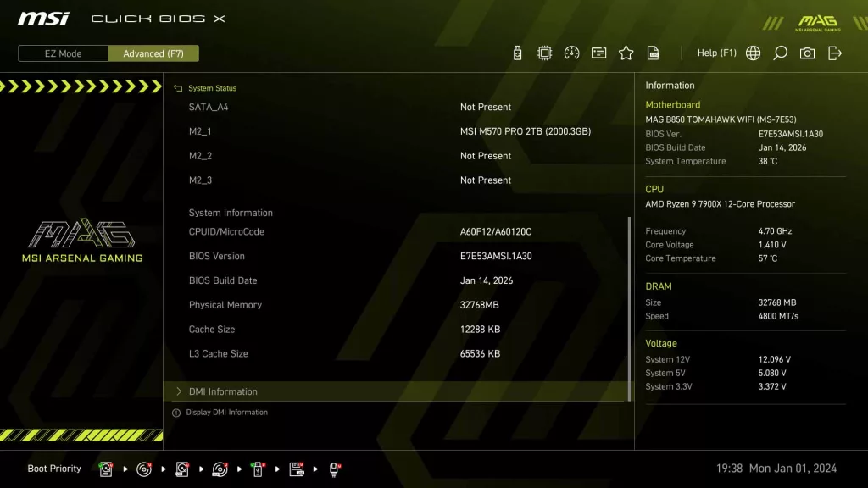Open the gauge-style performance monitor icon
Viewport: 868px width, 488px height.
tap(570, 53)
